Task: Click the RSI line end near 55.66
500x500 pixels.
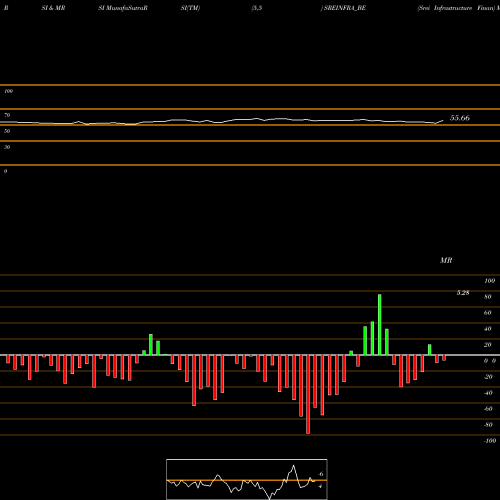Action: click(443, 120)
